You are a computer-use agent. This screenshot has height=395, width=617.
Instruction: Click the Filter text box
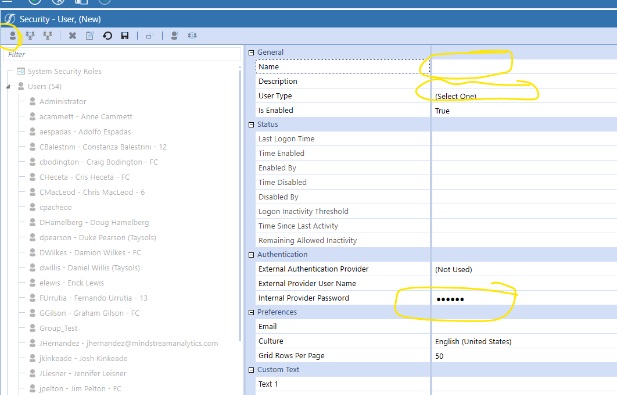pos(122,54)
